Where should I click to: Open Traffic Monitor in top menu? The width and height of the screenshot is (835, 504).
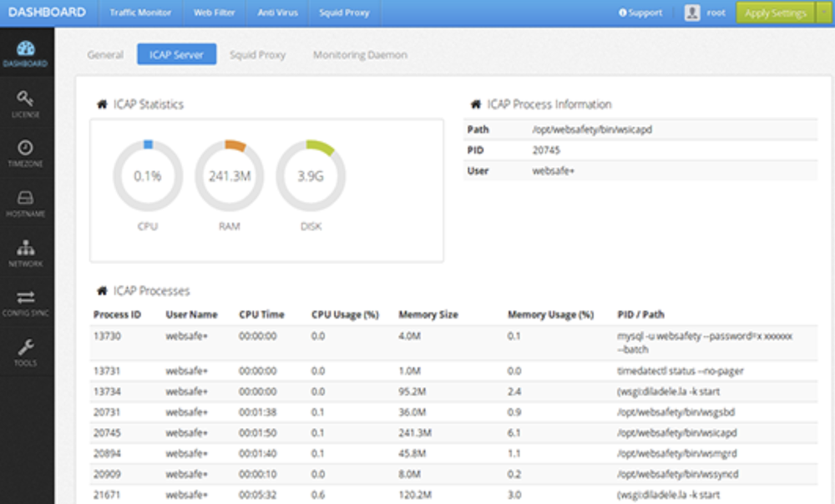pos(140,13)
